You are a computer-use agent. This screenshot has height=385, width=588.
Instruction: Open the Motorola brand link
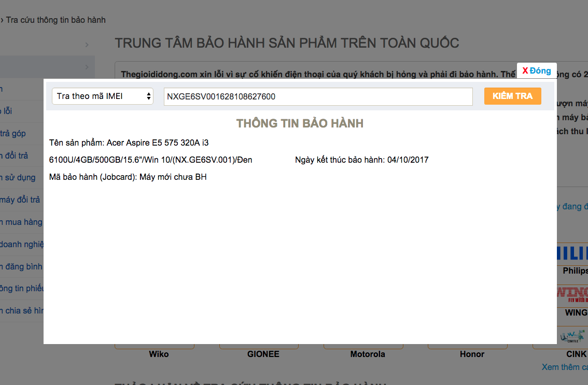(368, 354)
